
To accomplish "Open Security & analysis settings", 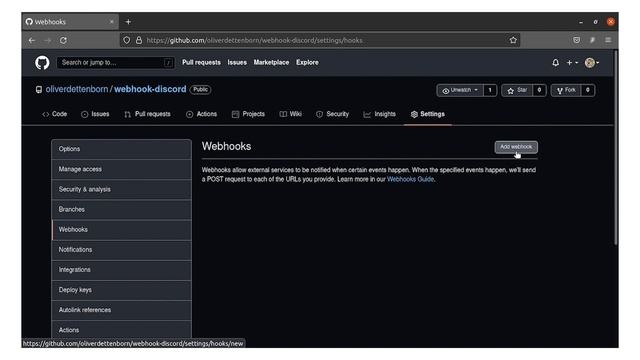I will coord(122,189).
